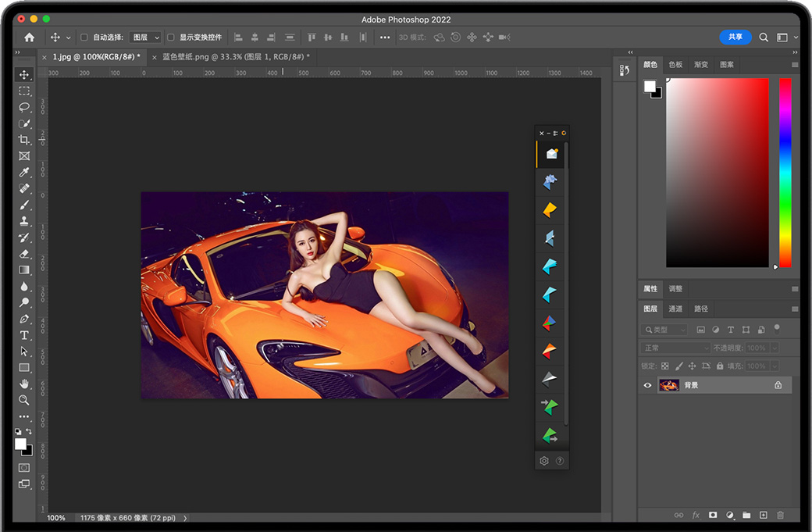This screenshot has width=812, height=532.
Task: Activate the Hand tool
Action: tap(24, 384)
